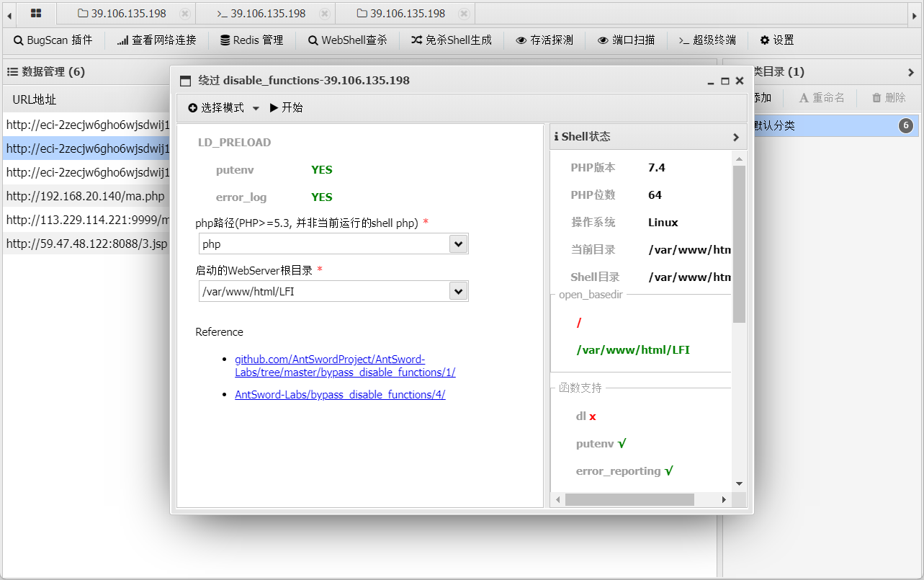Image resolution: width=924 pixels, height=580 pixels.
Task: Select URL row http://192.168.20.140/ma.php
Action: [x=86, y=196]
